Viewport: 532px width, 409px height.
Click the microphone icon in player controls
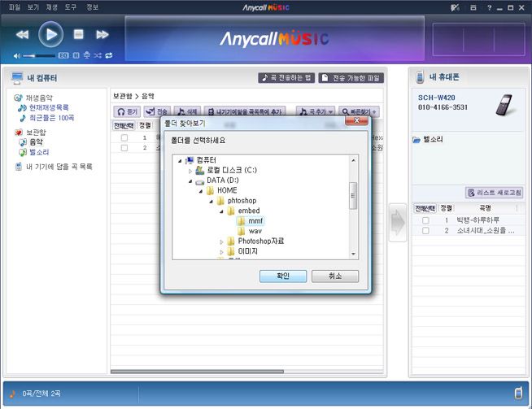[x=87, y=55]
